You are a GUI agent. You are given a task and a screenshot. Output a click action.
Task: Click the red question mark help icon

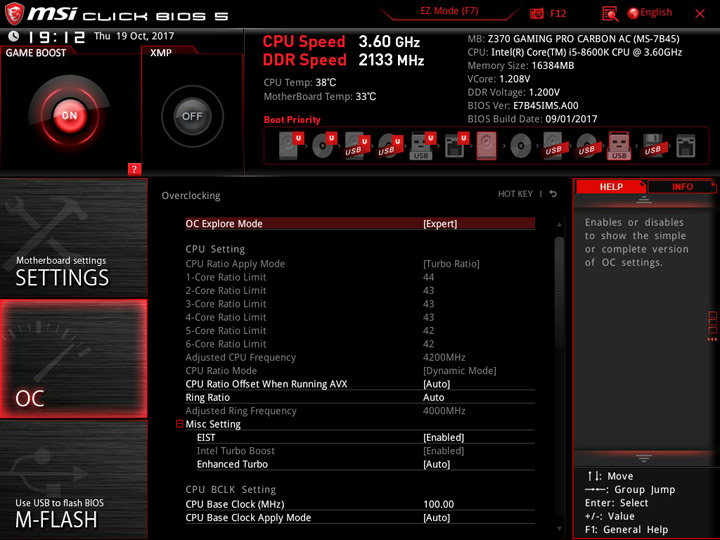click(x=134, y=169)
